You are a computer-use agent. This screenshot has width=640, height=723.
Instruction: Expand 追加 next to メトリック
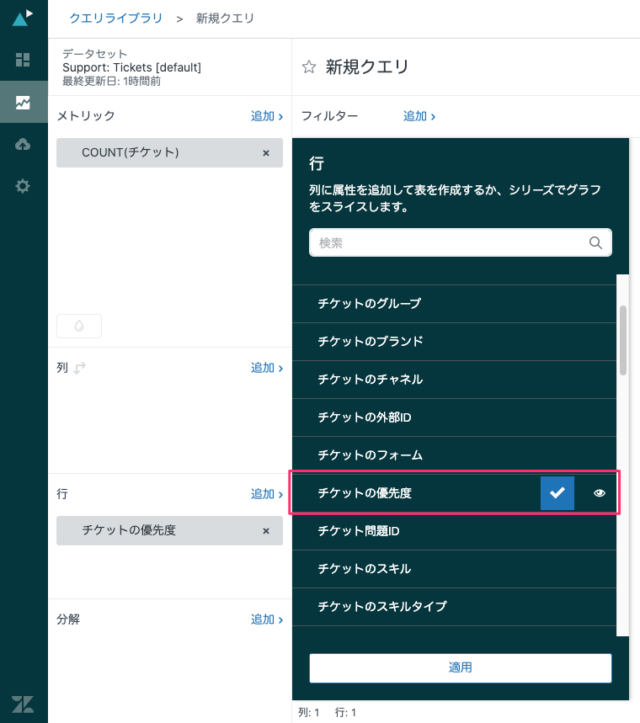pyautogui.click(x=266, y=116)
